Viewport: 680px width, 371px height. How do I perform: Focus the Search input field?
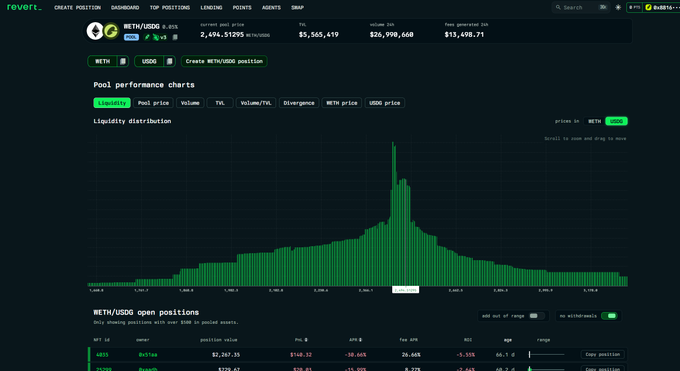(581, 7)
